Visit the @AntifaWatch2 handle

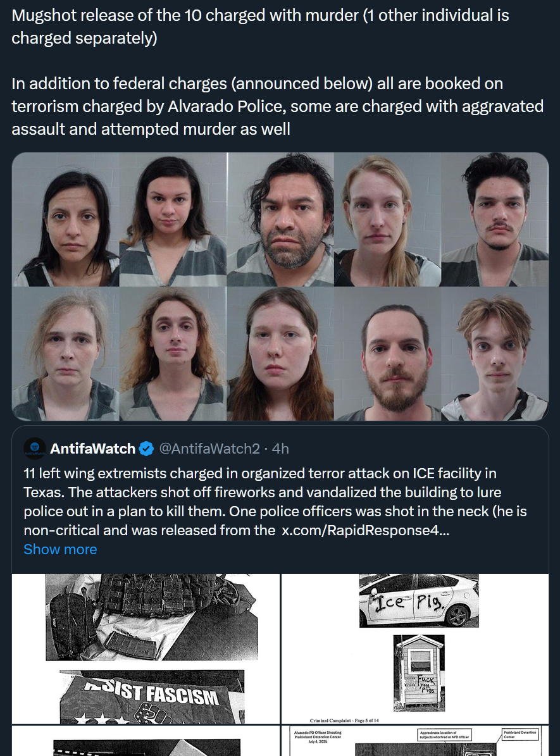point(209,449)
